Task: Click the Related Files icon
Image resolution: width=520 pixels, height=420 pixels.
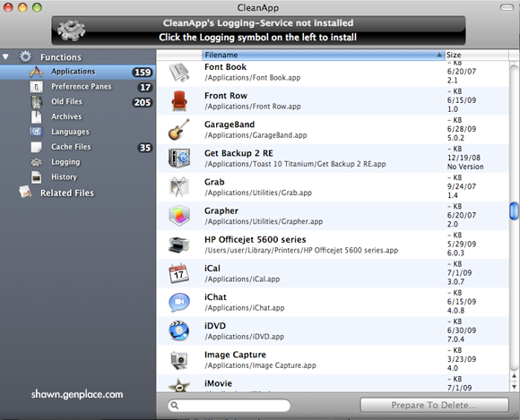Action: [25, 193]
